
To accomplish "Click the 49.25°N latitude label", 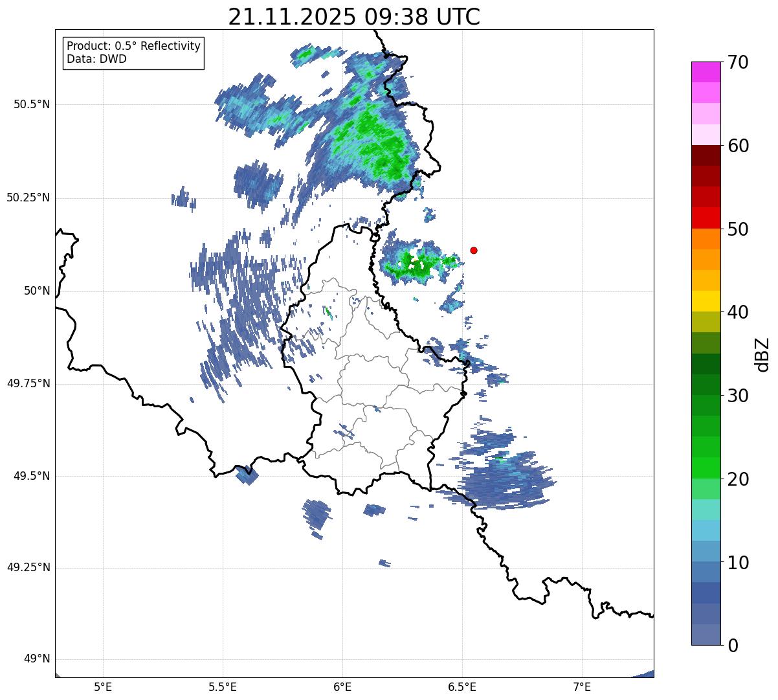I will [28, 567].
